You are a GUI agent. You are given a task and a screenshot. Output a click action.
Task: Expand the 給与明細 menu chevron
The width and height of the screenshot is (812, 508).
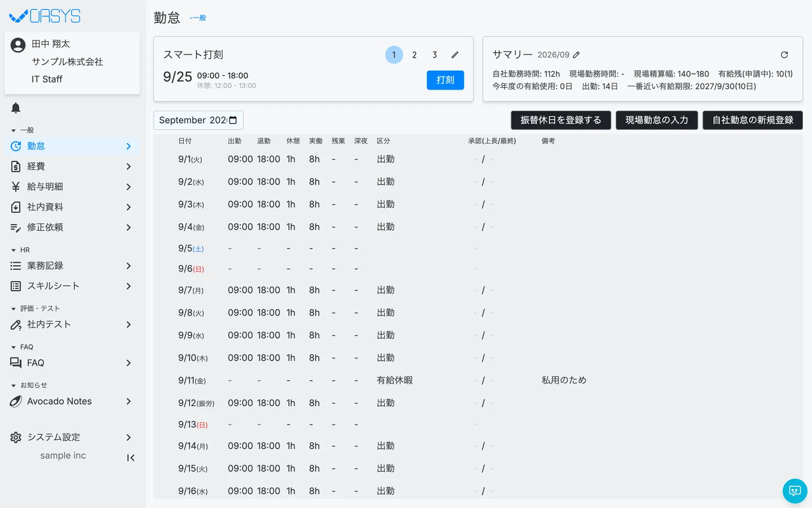(129, 187)
